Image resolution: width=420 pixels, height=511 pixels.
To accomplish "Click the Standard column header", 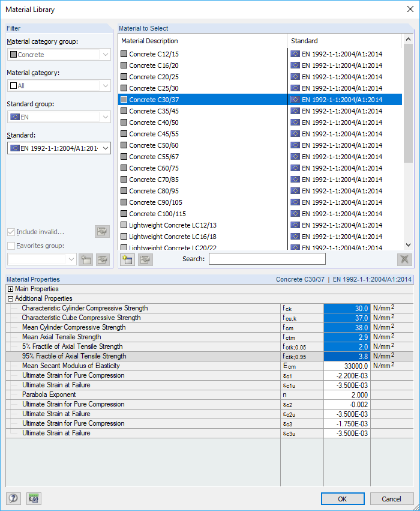I will coord(345,41).
